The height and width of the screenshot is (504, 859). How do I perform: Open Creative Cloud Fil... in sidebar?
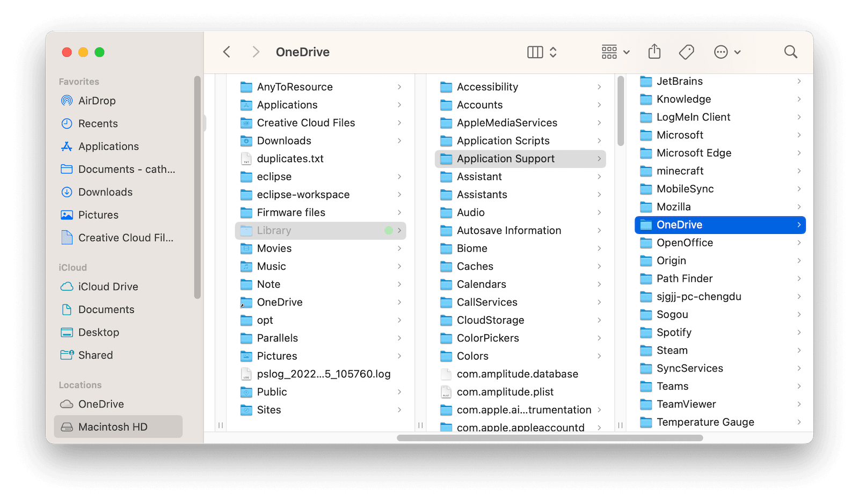click(x=118, y=238)
